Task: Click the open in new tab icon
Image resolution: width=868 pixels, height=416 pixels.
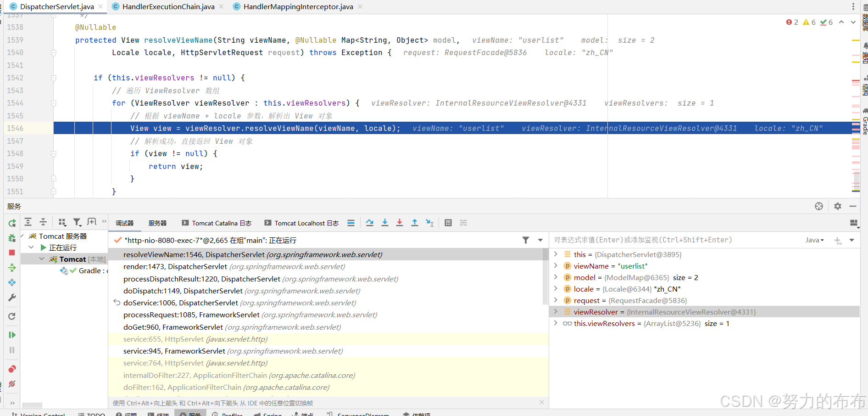Action: click(x=92, y=222)
